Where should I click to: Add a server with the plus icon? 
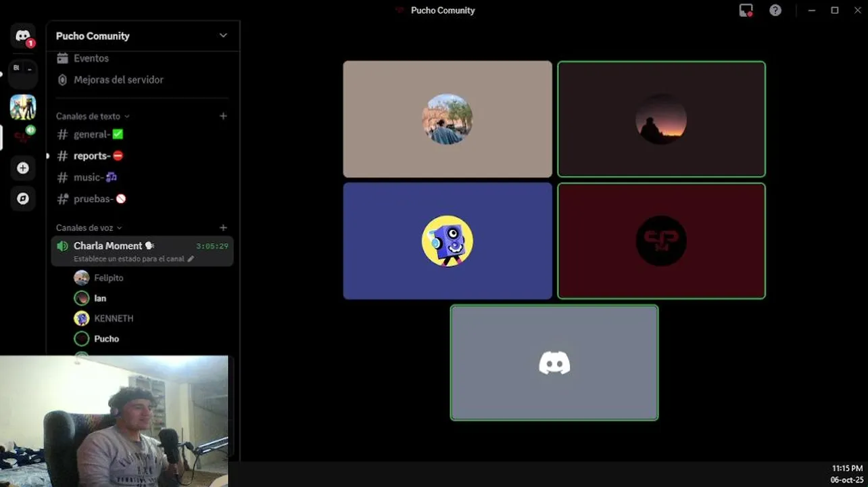tap(23, 168)
